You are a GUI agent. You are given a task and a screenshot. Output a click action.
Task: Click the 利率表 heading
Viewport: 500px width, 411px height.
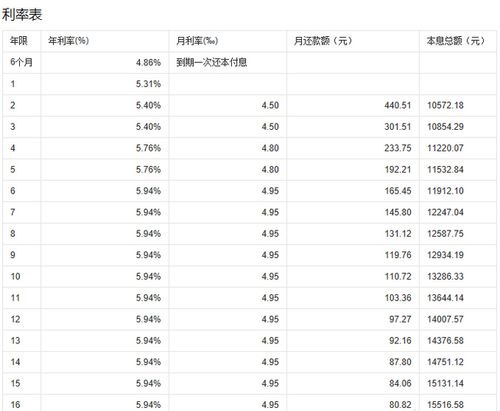click(22, 15)
